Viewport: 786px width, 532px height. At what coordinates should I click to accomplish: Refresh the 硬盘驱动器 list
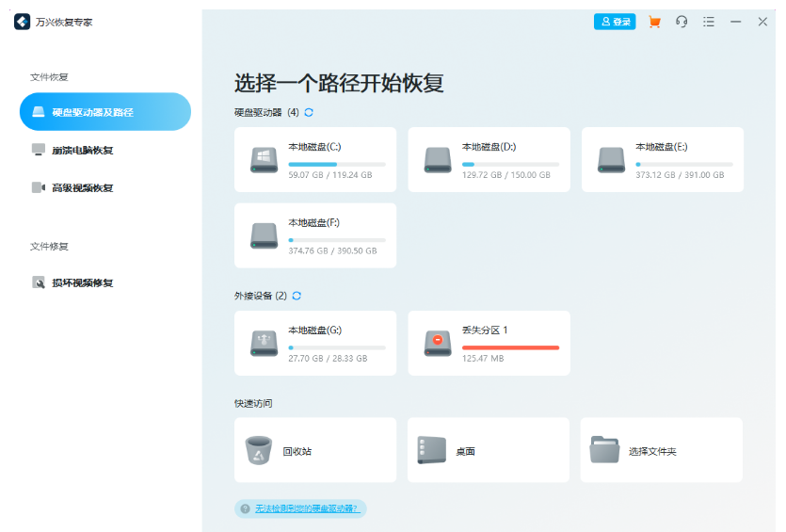(x=309, y=112)
